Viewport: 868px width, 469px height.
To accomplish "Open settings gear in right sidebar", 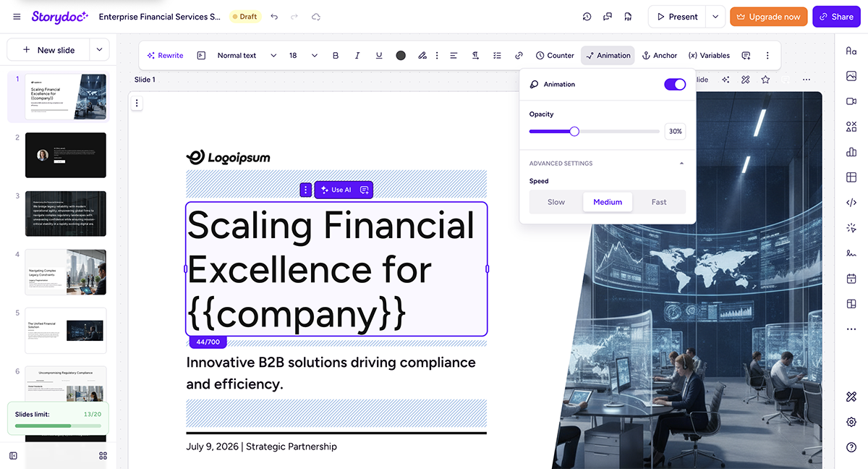I will (x=851, y=422).
